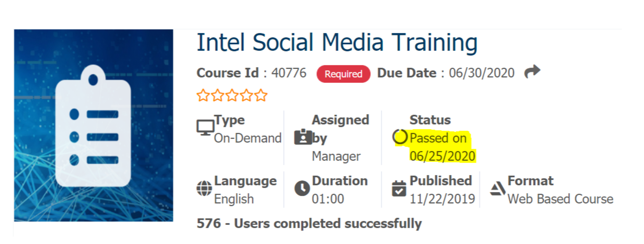Click the monitor Type icon
This screenshot has width=644, height=244.
(x=205, y=128)
